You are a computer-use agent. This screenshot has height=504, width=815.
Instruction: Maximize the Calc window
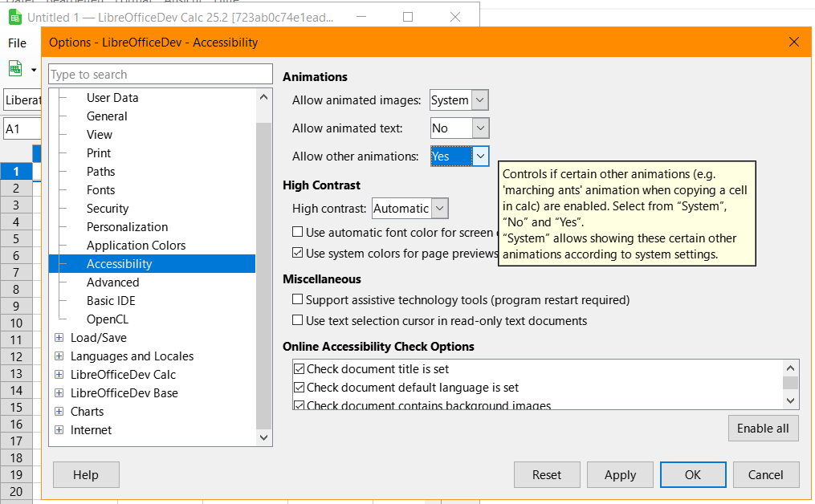click(408, 17)
